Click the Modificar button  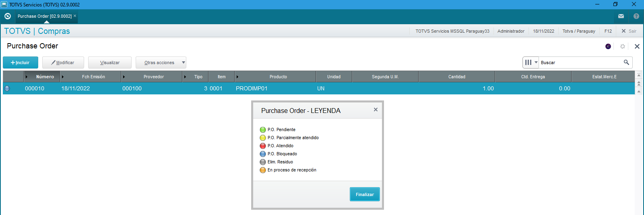pyautogui.click(x=63, y=63)
